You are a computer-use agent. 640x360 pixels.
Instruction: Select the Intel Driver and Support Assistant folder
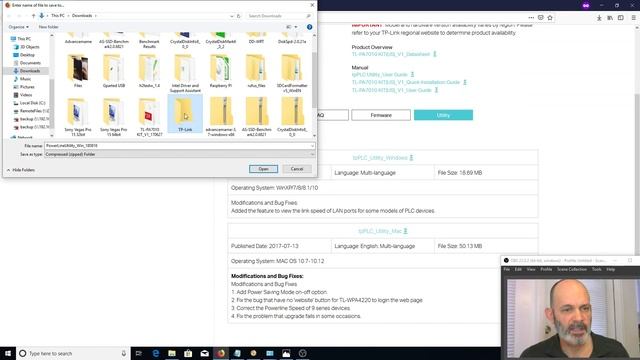click(x=185, y=73)
